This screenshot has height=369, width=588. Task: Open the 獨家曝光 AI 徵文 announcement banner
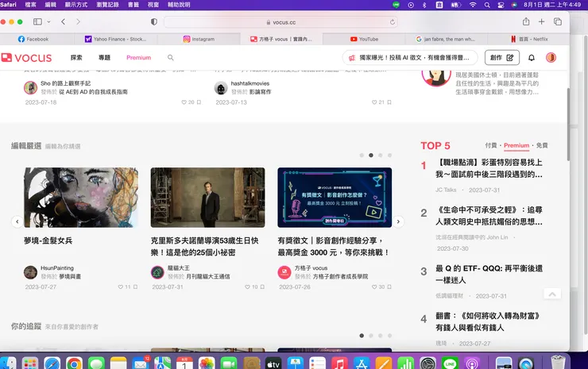(x=410, y=58)
